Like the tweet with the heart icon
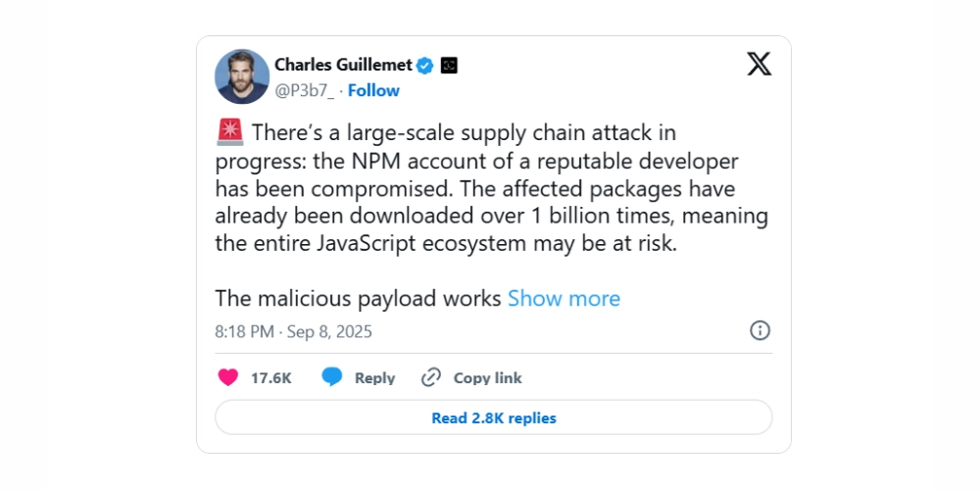The image size is (980, 490). click(x=228, y=377)
